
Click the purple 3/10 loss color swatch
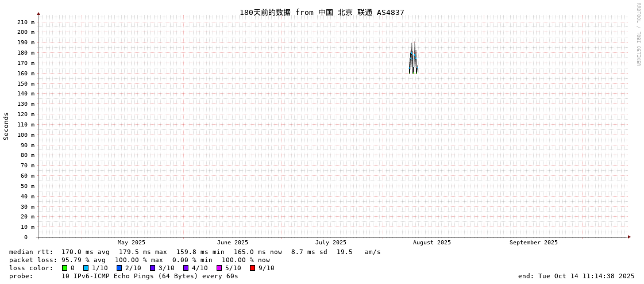(153, 268)
